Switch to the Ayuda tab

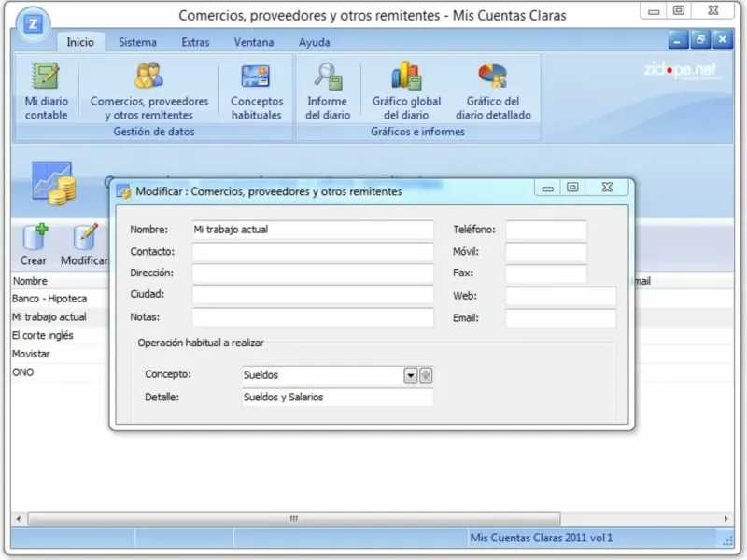point(315,42)
